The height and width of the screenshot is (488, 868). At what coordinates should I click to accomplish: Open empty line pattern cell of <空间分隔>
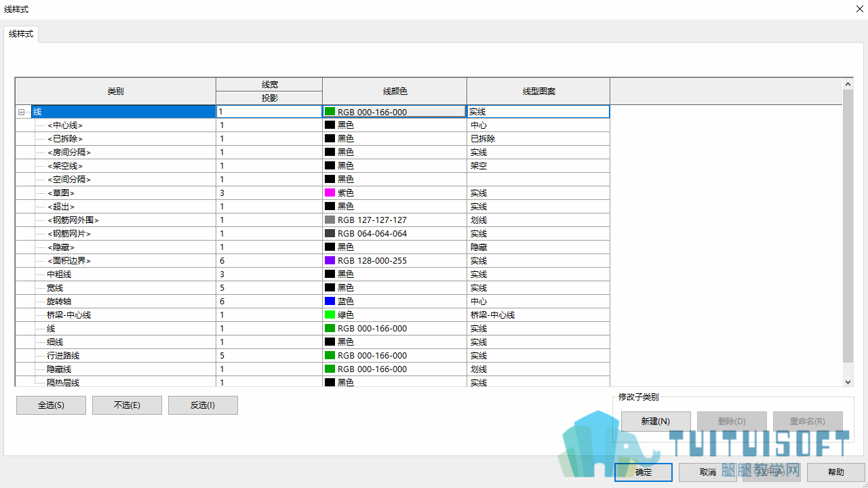pos(538,180)
